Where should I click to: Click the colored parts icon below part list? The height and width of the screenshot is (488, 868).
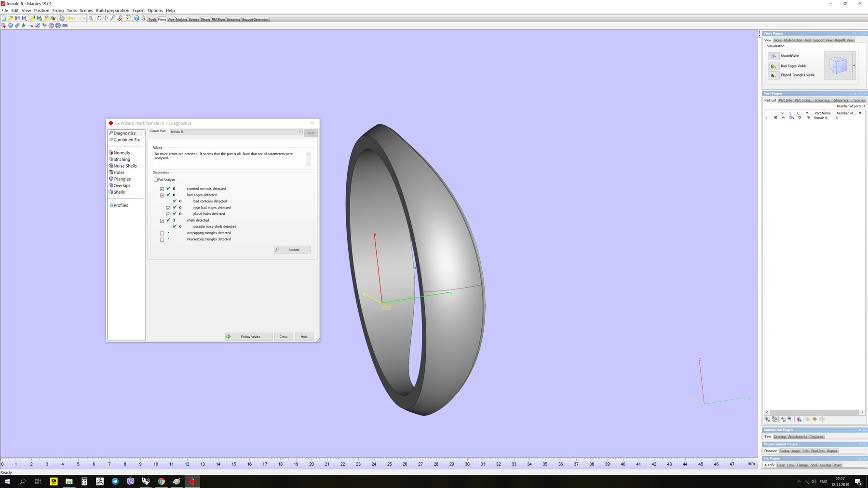pyautogui.click(x=799, y=419)
